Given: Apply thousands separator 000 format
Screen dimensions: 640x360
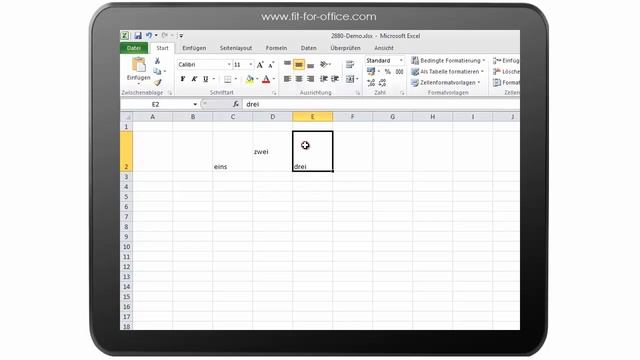Looking at the screenshot, I should [400, 72].
